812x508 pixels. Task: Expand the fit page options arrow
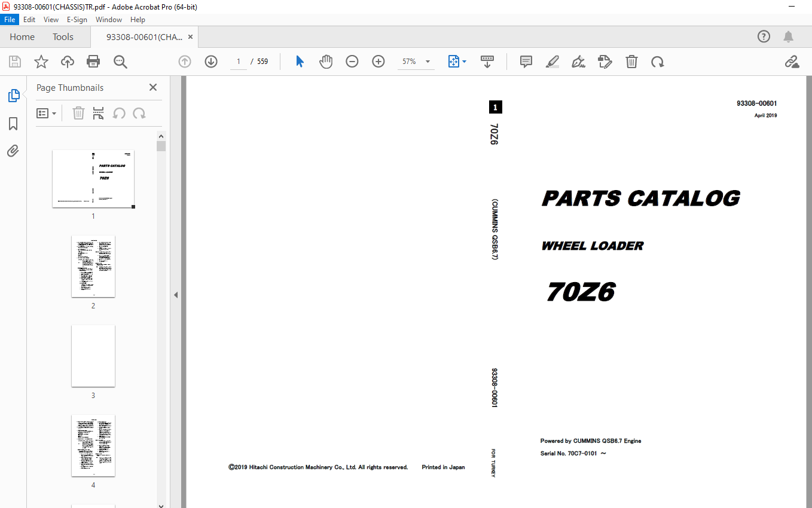465,62
